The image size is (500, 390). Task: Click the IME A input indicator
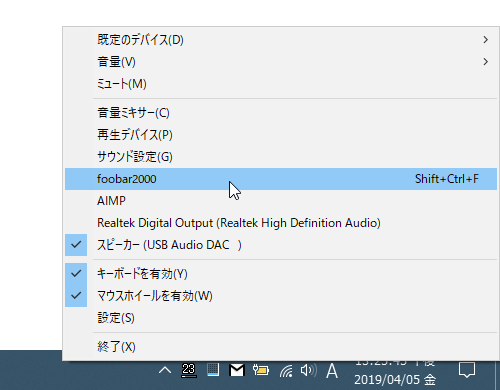[332, 371]
